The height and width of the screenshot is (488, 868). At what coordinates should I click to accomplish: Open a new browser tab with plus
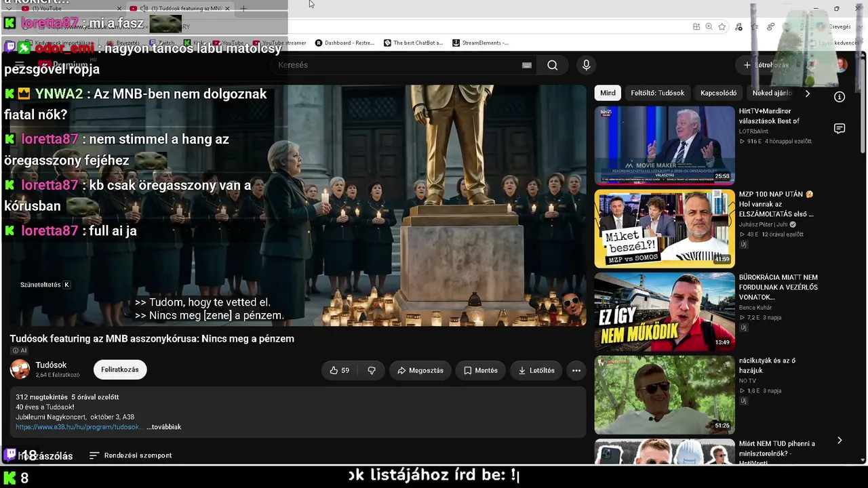pos(243,9)
